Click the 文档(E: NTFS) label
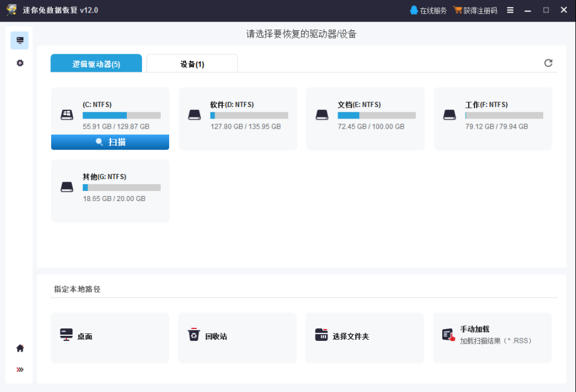Viewport: 576px width, 392px height. click(x=359, y=105)
